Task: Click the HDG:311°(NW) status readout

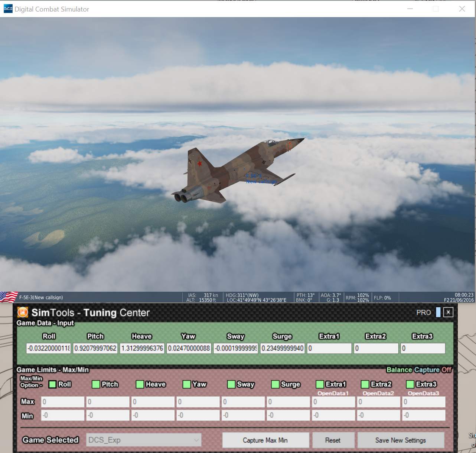Action: (242, 295)
